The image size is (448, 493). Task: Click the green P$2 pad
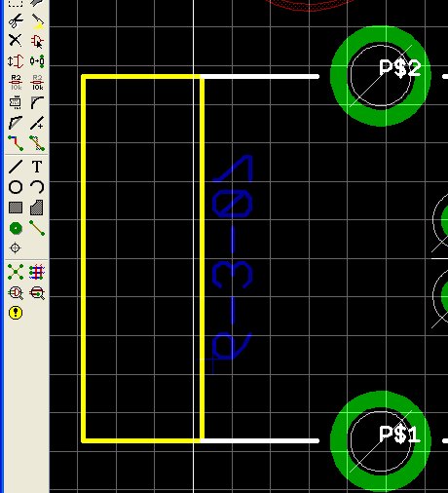pos(381,76)
